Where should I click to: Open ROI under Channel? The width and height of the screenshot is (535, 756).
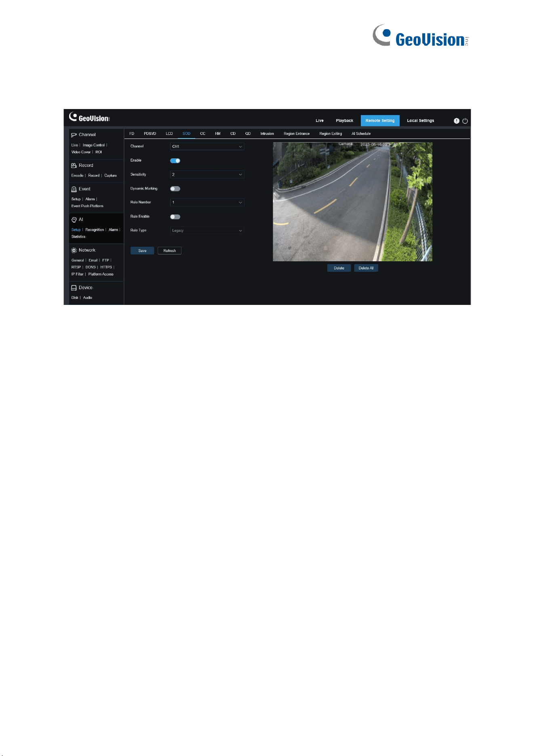pyautogui.click(x=99, y=152)
